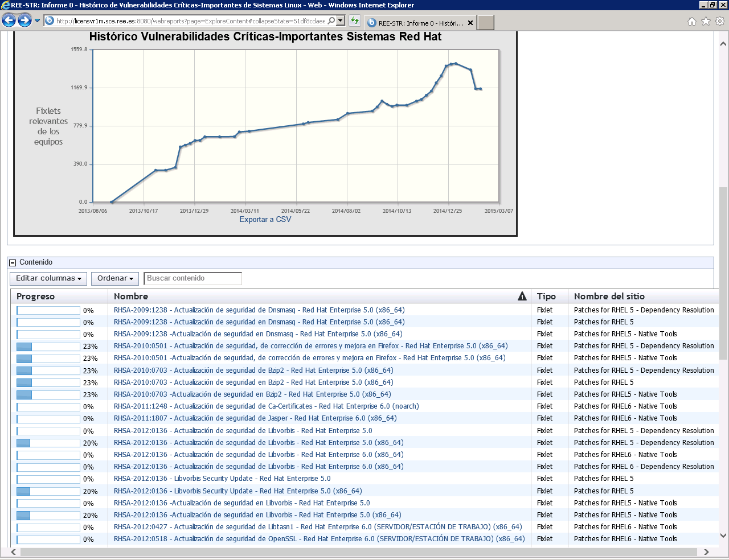
Task: Click the address bar URL field
Action: (x=190, y=21)
